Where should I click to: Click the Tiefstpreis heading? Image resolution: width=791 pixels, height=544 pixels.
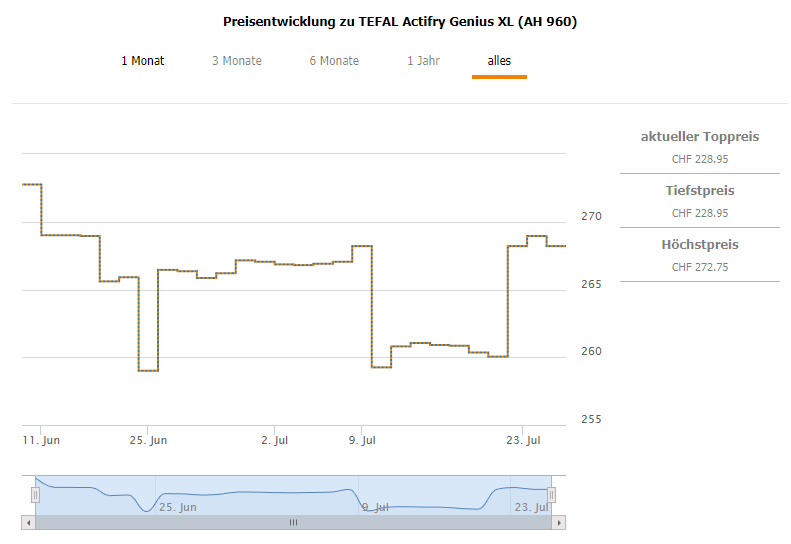coord(700,191)
